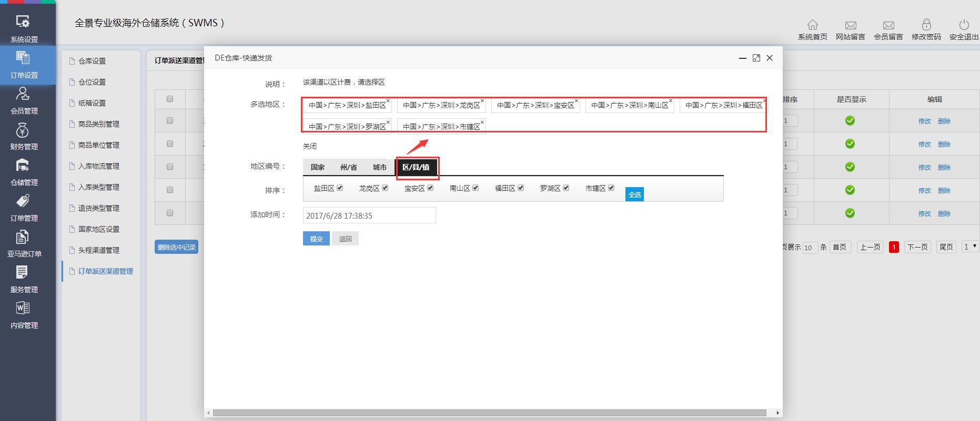Remove the 南山区 region tag
This screenshot has height=421, width=980.
tap(671, 100)
